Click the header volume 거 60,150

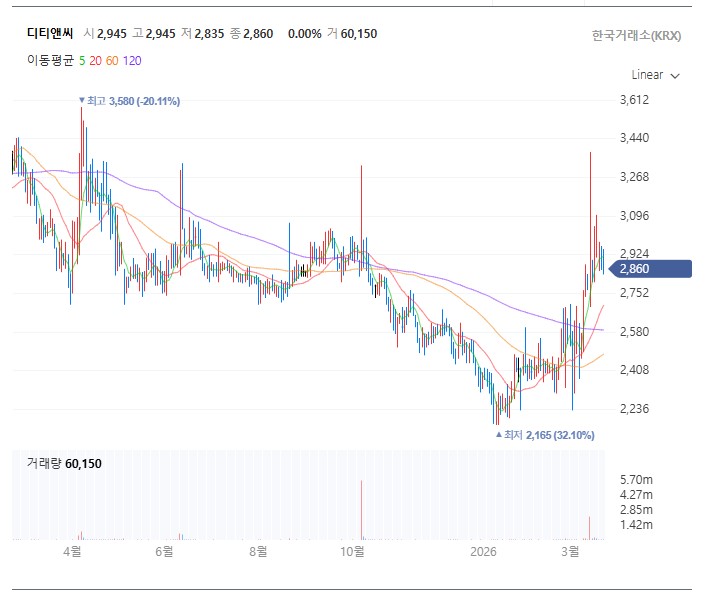point(352,34)
